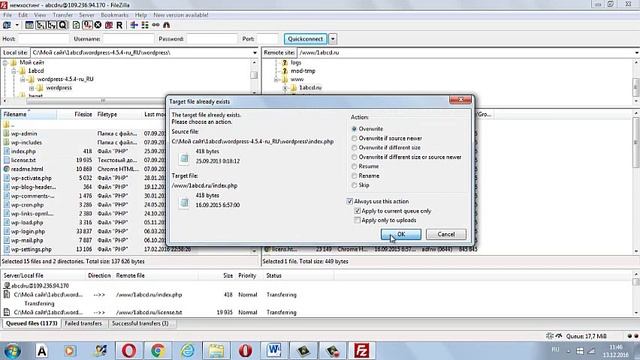The image size is (640, 360).
Task: Open the Edit menu
Action: pyautogui.click(x=23, y=15)
